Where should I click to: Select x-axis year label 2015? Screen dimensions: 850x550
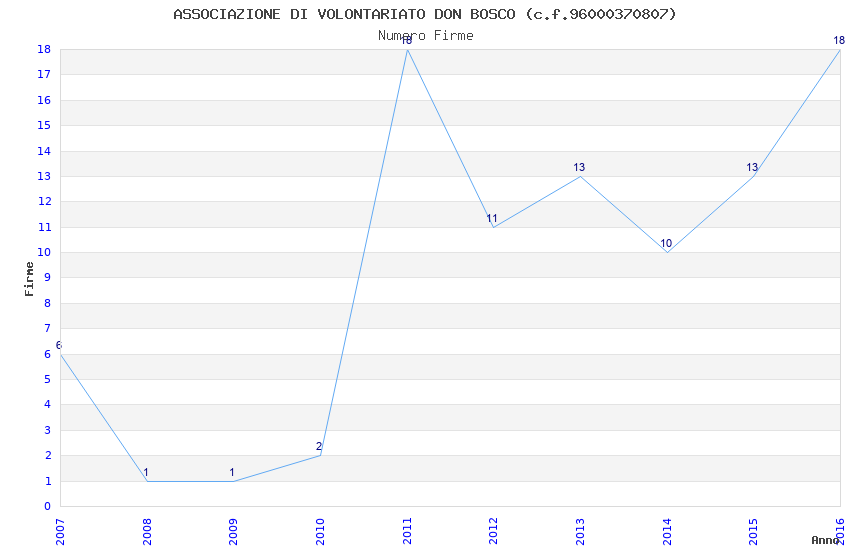tap(753, 532)
